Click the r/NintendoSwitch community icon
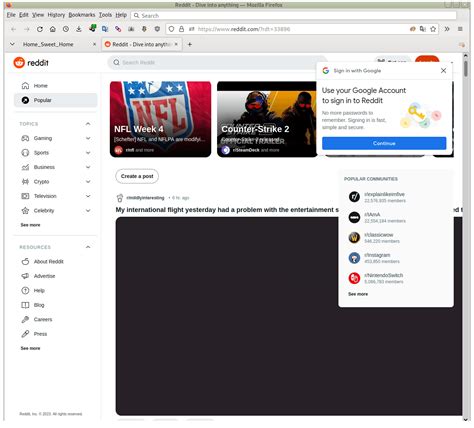The height and width of the screenshot is (428, 474). [x=354, y=278]
